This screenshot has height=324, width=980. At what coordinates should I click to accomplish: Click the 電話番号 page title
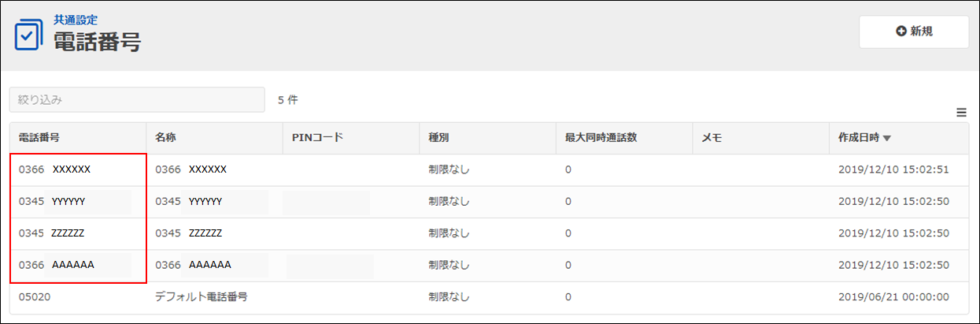(x=97, y=42)
